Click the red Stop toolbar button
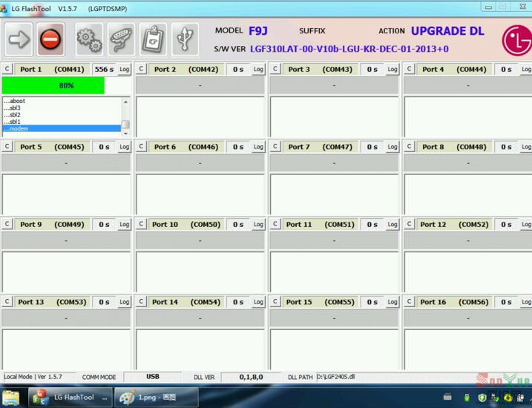This screenshot has height=408, width=532. pos(50,39)
